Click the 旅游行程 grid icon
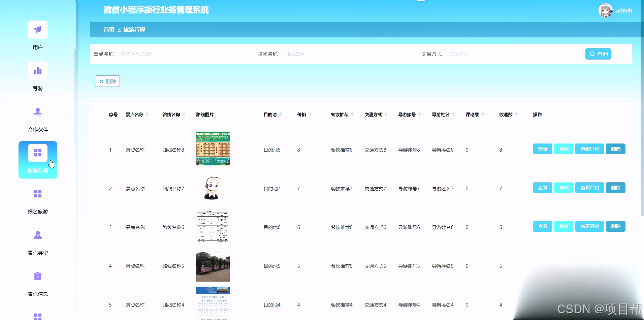 tap(37, 153)
